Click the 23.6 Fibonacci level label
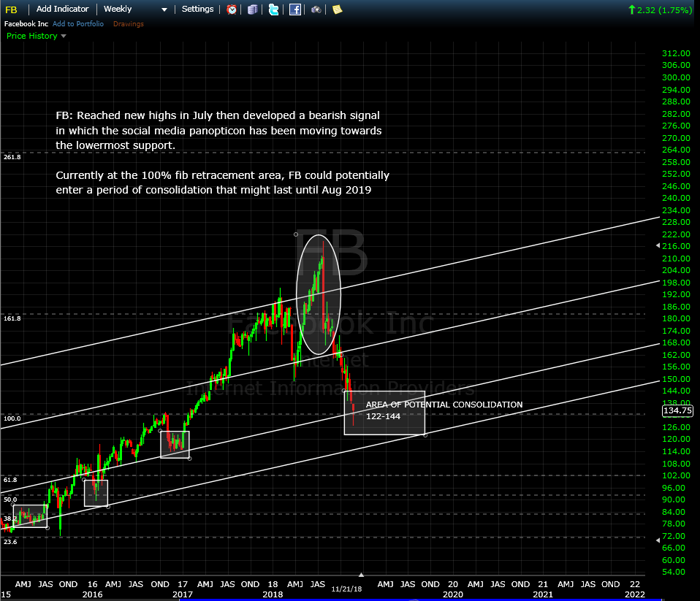This screenshot has height=601, width=700. point(10,542)
